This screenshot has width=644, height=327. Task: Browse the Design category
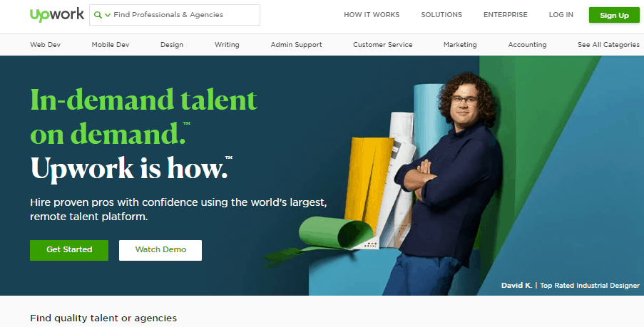(172, 45)
